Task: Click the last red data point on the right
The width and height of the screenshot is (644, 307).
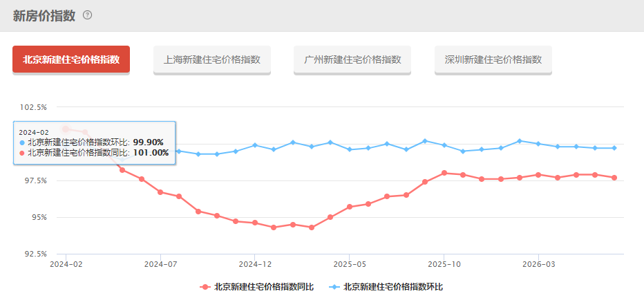Action: 614,178
